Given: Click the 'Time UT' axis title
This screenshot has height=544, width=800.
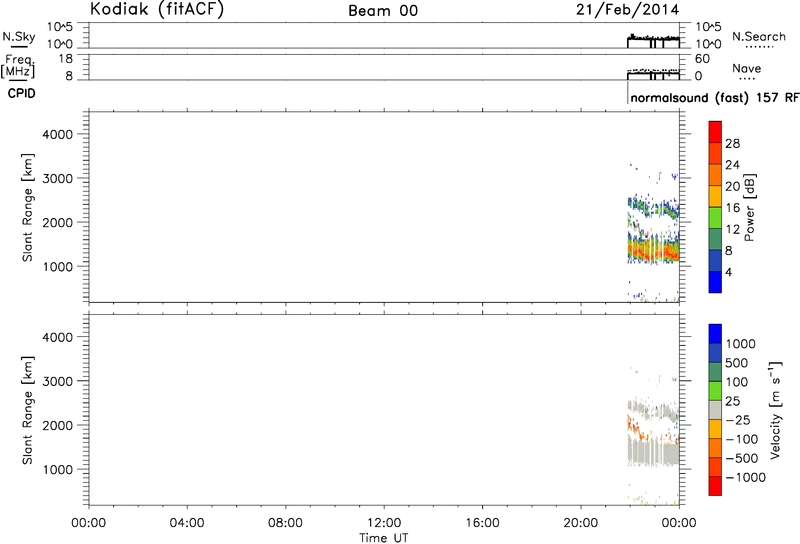Looking at the screenshot, I should [x=384, y=537].
